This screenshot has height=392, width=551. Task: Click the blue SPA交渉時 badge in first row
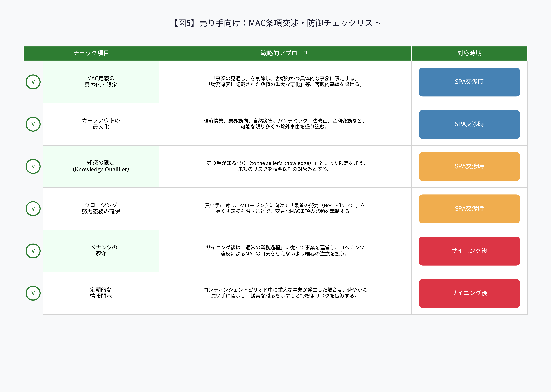pos(469,82)
